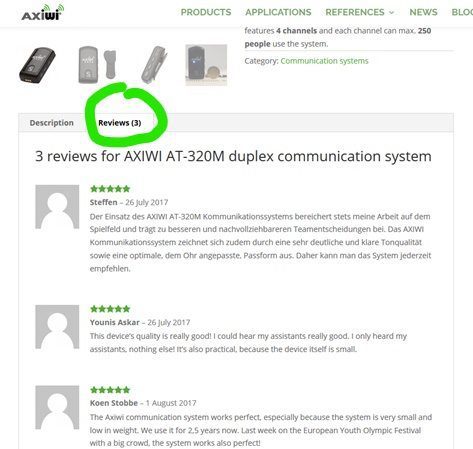Click Younis Askar's five-star rating
This screenshot has width=473, height=449.
[110, 309]
